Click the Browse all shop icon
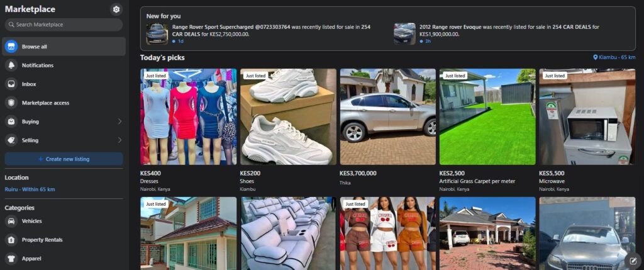This screenshot has height=270, width=644. point(11,47)
